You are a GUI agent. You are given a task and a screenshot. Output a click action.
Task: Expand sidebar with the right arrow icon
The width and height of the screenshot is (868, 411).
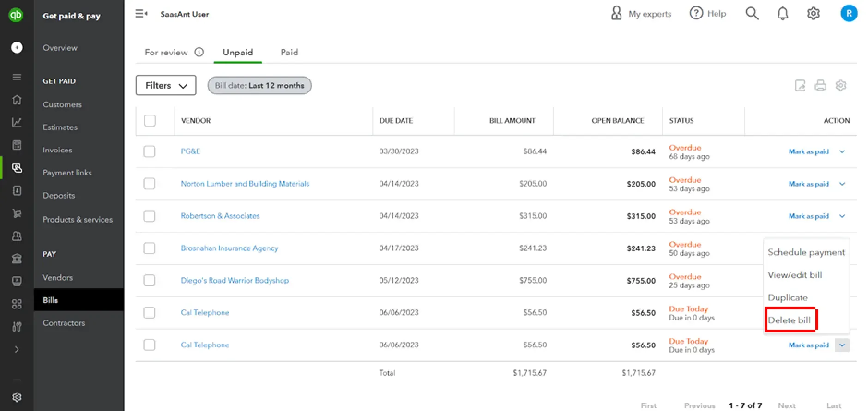coord(17,350)
